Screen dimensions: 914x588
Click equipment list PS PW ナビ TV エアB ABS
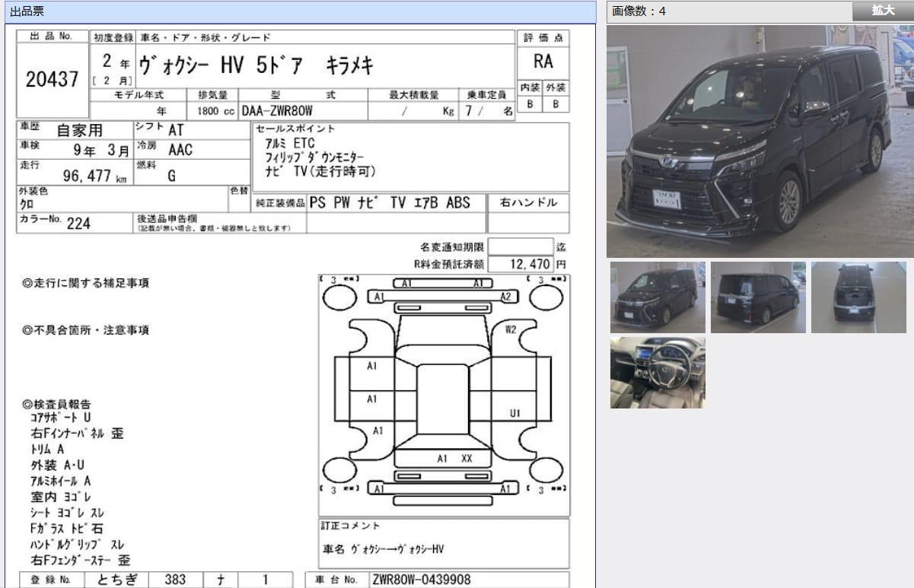coord(390,203)
